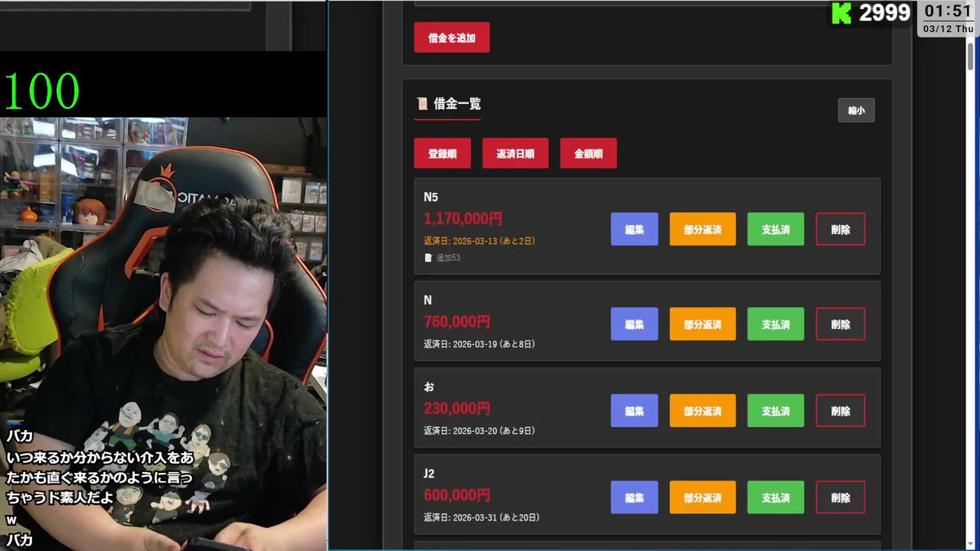Click the 1,170,000円 amount text
Screen dimensions: 980x551
[462, 219]
